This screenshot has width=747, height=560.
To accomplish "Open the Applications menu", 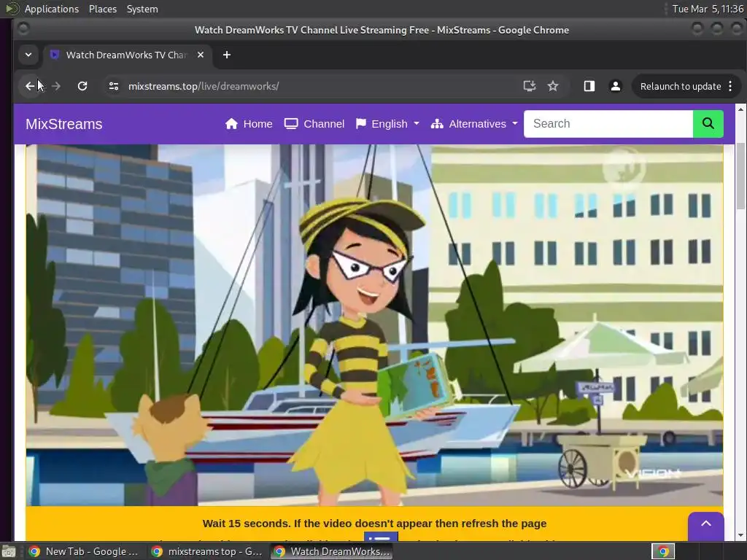I will (x=52, y=9).
